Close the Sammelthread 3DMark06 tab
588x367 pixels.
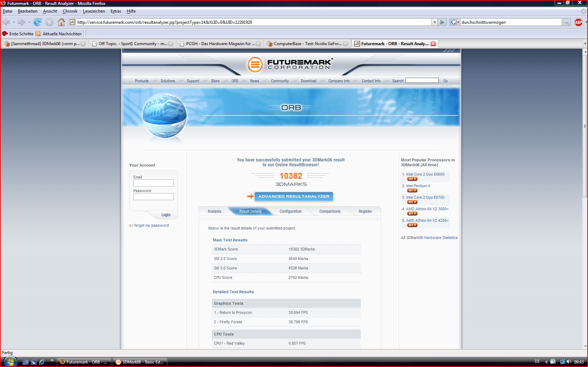(83, 44)
